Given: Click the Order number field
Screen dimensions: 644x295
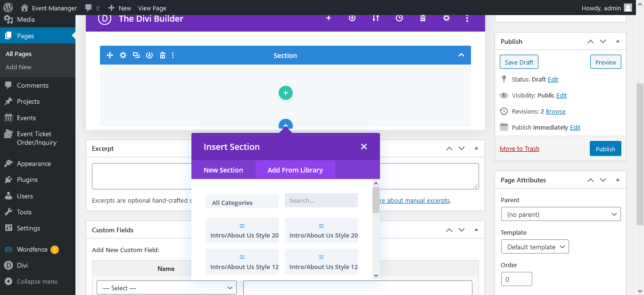Looking at the screenshot, I should tap(516, 279).
